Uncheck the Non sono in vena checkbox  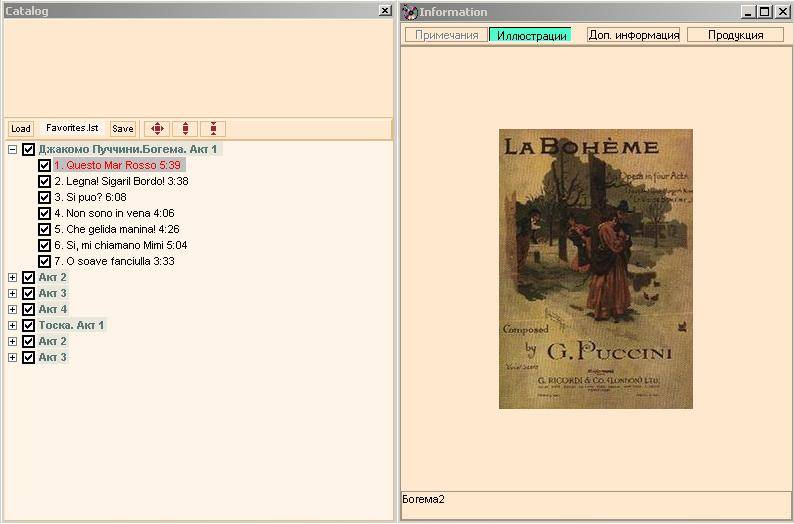pos(45,213)
